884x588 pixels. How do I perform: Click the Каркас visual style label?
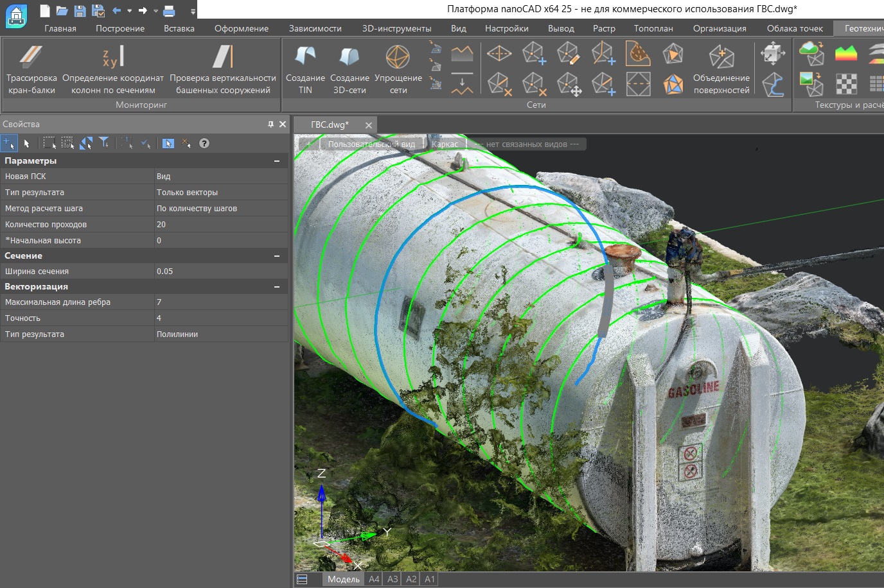tap(445, 144)
